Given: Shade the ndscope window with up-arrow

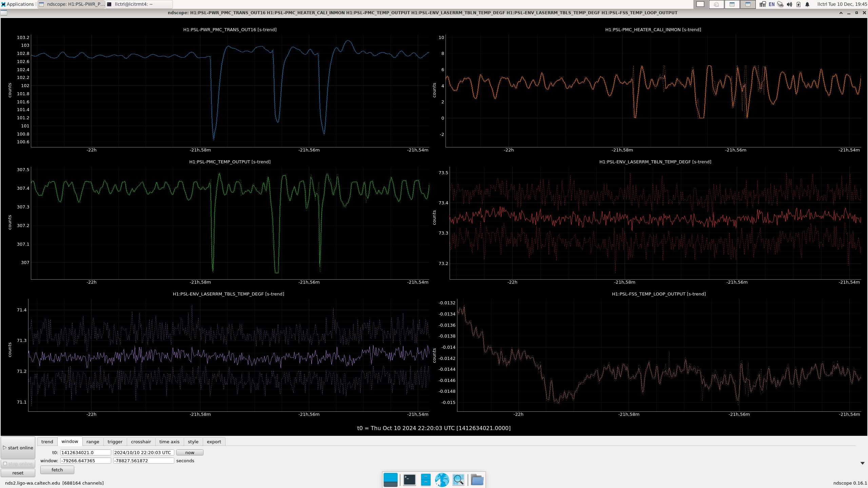Looking at the screenshot, I should pyautogui.click(x=841, y=13).
